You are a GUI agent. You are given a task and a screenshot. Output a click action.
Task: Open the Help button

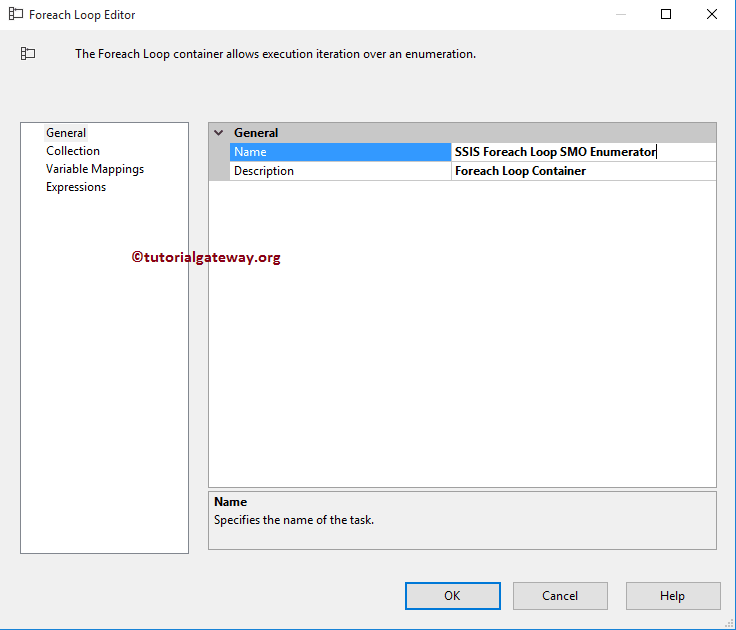point(673,596)
